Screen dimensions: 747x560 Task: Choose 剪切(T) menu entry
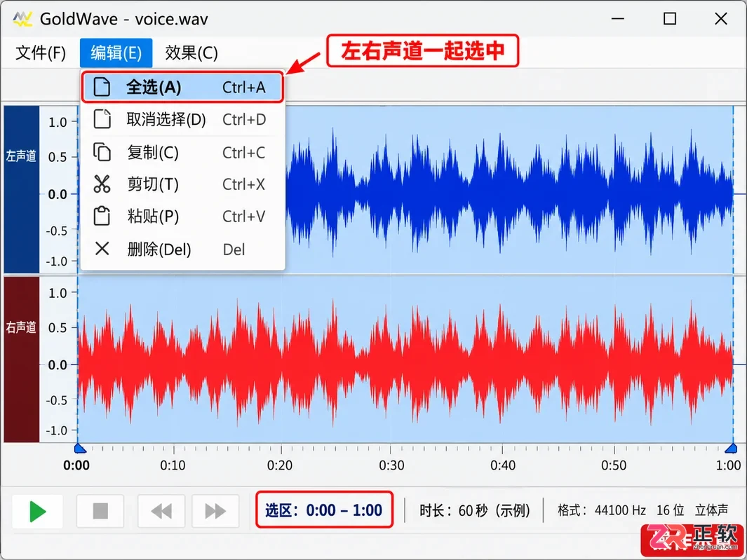[182, 184]
